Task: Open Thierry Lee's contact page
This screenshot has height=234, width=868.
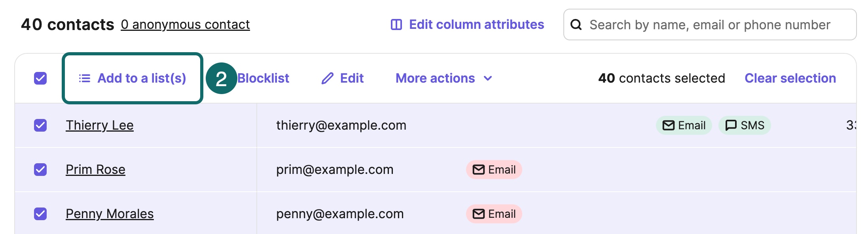Action: 99,125
